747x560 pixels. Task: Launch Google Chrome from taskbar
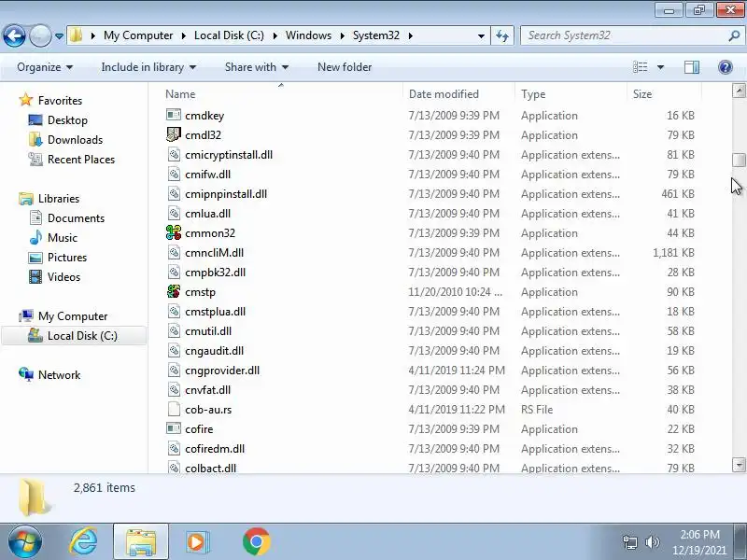[x=256, y=541]
